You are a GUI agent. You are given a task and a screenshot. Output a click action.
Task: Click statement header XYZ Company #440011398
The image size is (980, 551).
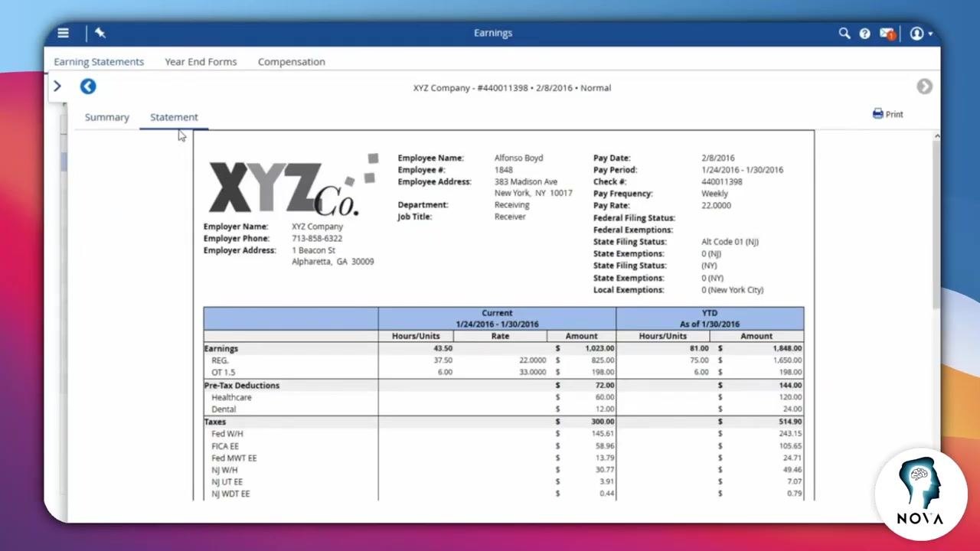click(x=512, y=87)
